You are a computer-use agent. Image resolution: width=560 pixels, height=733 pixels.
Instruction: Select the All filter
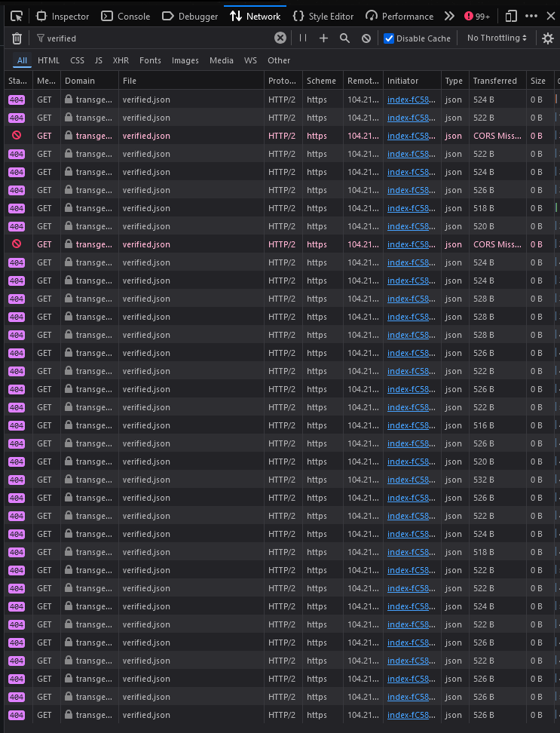pos(22,60)
